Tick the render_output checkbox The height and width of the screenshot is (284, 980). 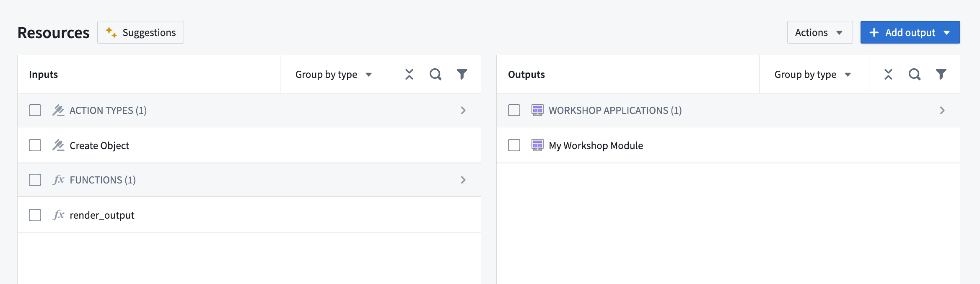pyautogui.click(x=35, y=215)
